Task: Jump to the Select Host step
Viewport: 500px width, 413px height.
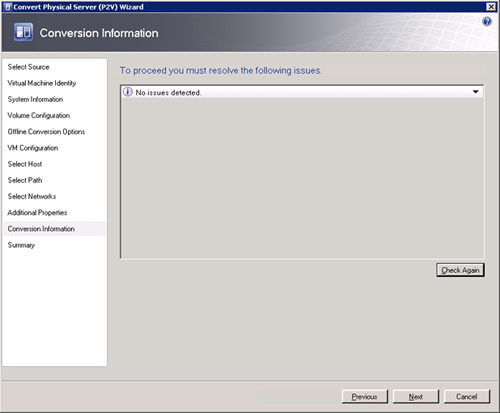Action: (x=25, y=164)
